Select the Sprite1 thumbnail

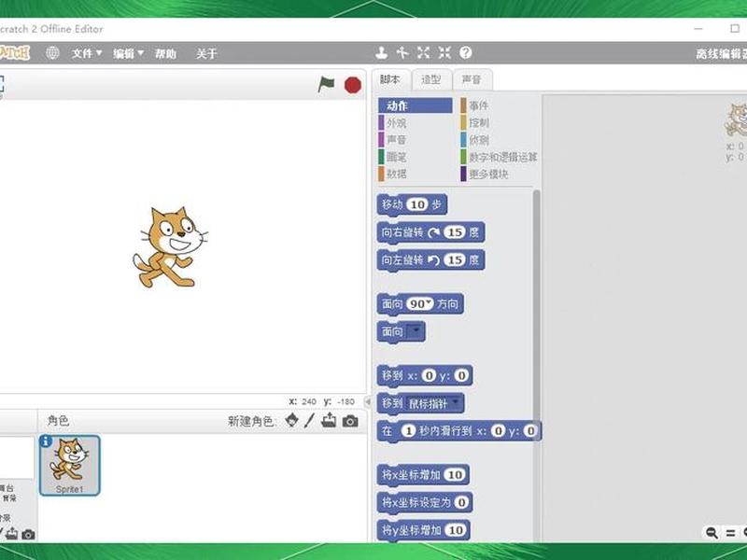[x=69, y=465]
